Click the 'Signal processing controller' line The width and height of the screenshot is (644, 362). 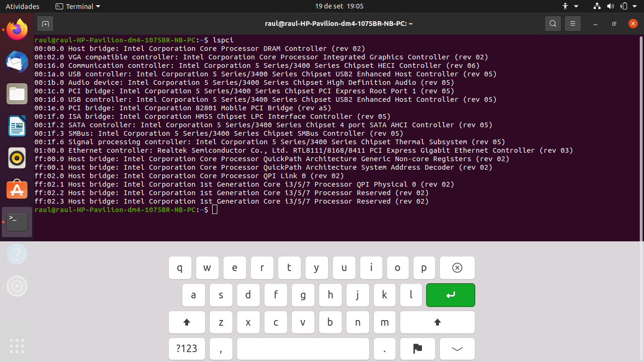click(270, 142)
